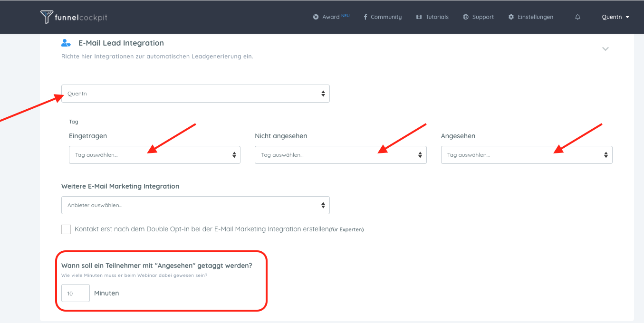
Task: Open the Tutorials link text
Action: (437, 17)
